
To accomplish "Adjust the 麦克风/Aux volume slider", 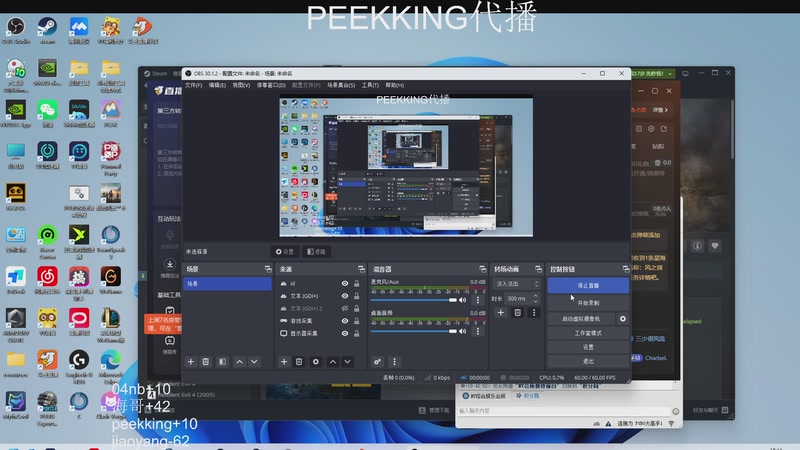I will pos(414,300).
